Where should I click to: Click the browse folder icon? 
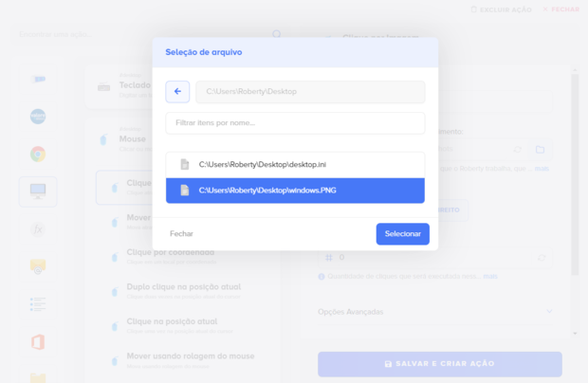540,150
